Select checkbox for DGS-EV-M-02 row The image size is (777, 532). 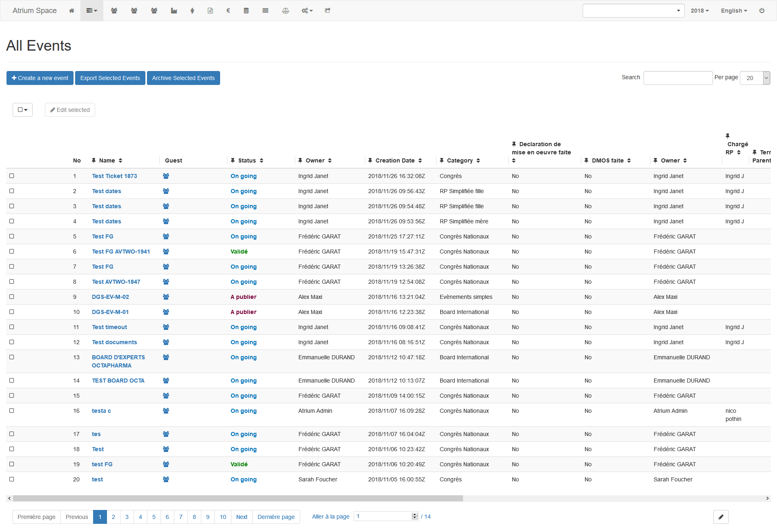coord(12,297)
